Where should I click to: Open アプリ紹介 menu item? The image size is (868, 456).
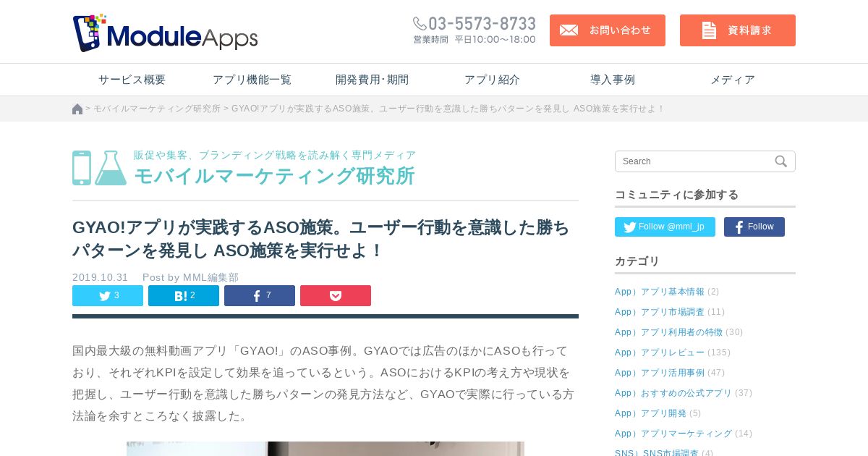point(492,80)
